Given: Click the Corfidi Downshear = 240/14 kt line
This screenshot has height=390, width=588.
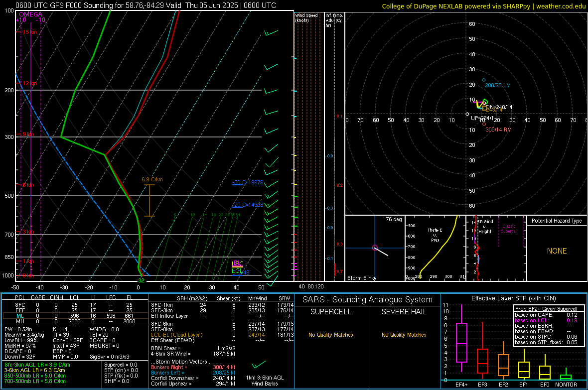Looking at the screenshot, I should [x=193, y=378].
